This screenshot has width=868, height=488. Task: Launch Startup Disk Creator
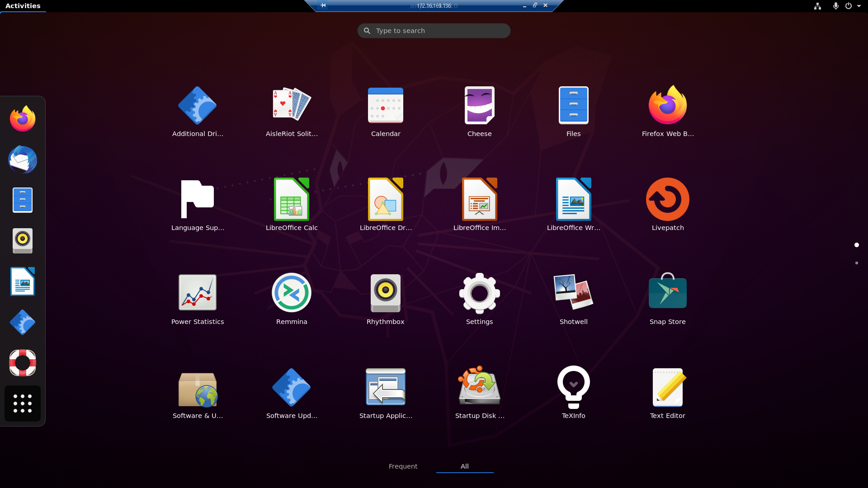click(x=480, y=394)
